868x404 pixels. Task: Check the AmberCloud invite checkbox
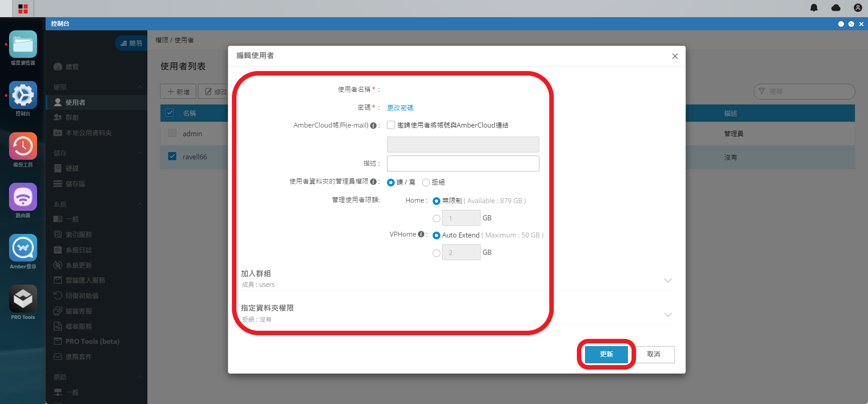391,125
